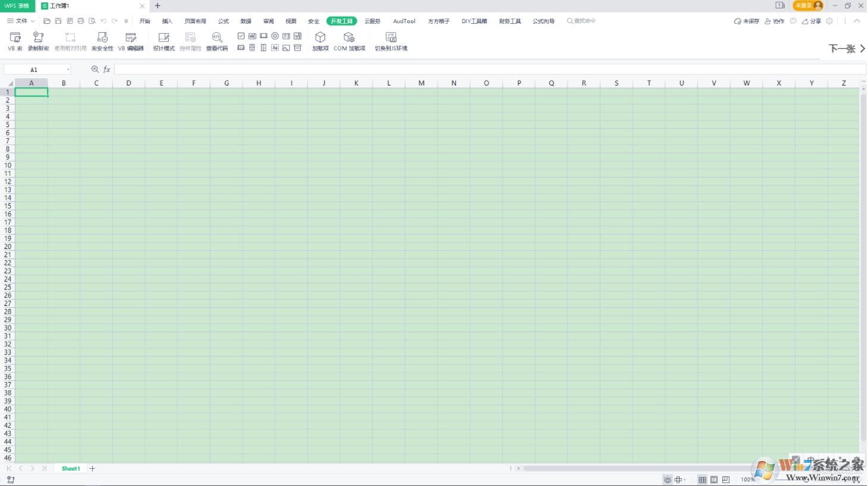
Task: Click the 协作 collaborate button
Action: (x=775, y=21)
